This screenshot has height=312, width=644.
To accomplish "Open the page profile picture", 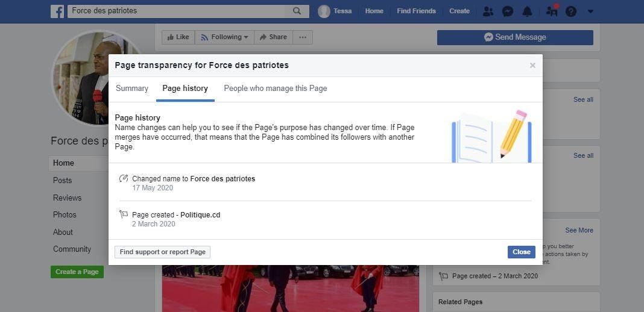I will [x=81, y=78].
